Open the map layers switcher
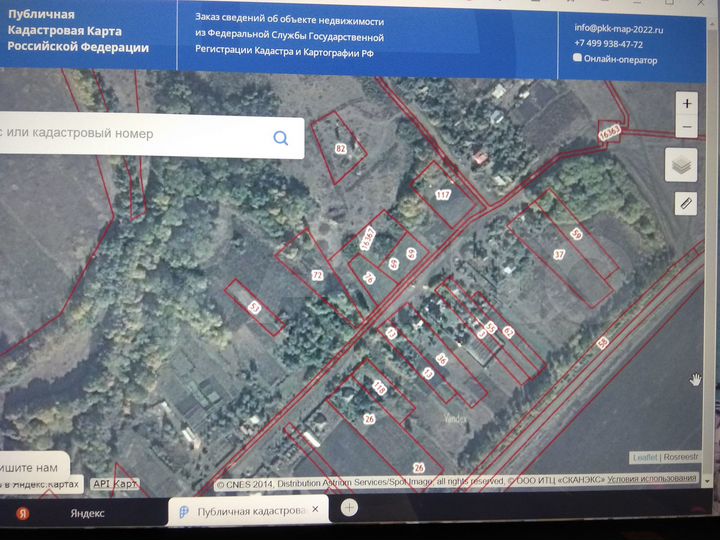The image size is (720, 540). tap(681, 165)
